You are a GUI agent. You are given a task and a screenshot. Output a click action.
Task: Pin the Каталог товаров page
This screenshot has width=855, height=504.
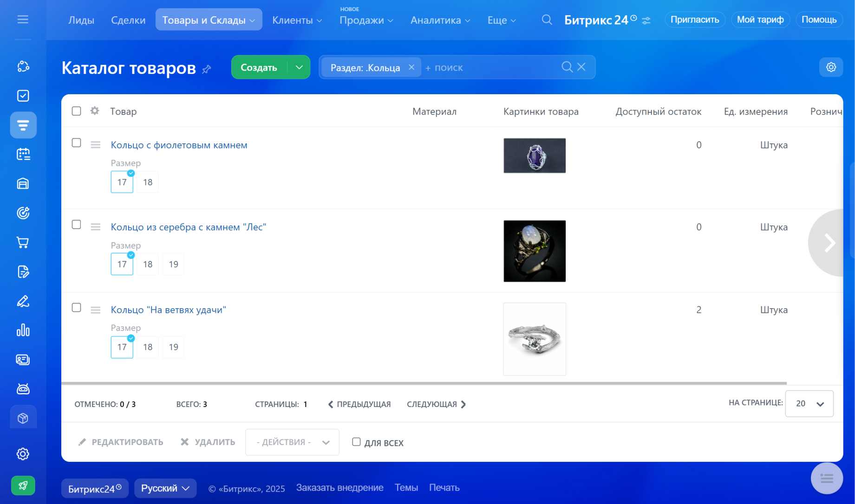pyautogui.click(x=207, y=69)
